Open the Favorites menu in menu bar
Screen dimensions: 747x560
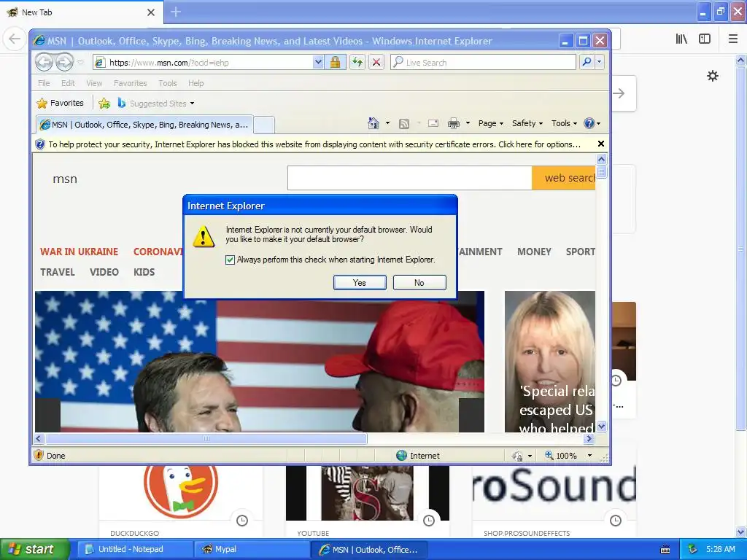pyautogui.click(x=130, y=83)
